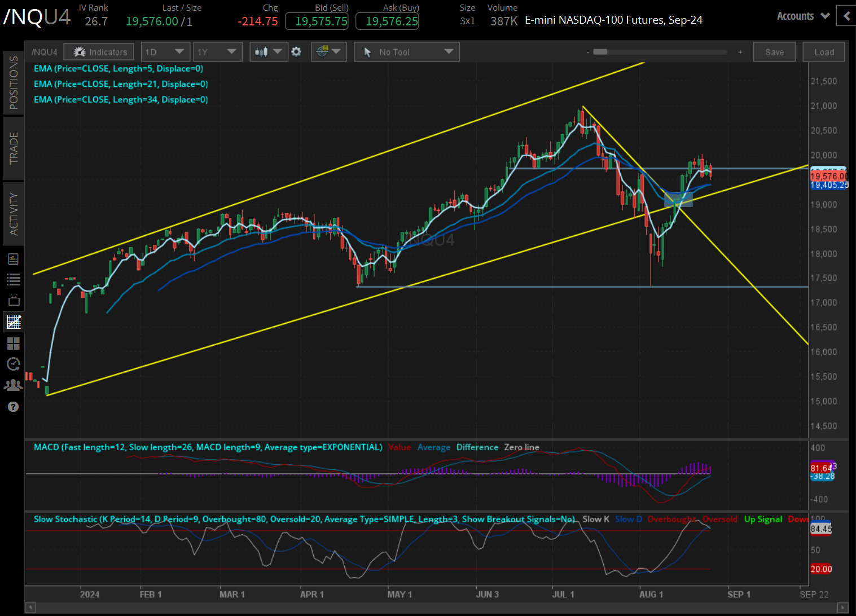The height and width of the screenshot is (616, 856).
Task: Click the Up Signal legend label
Action: click(x=763, y=519)
